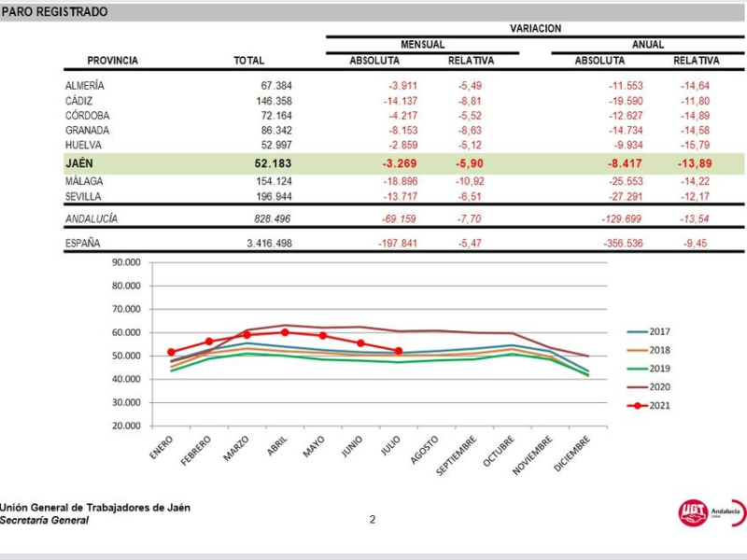Image resolution: width=747 pixels, height=560 pixels.
Task: Click the TOTAL column header
Action: [249, 61]
